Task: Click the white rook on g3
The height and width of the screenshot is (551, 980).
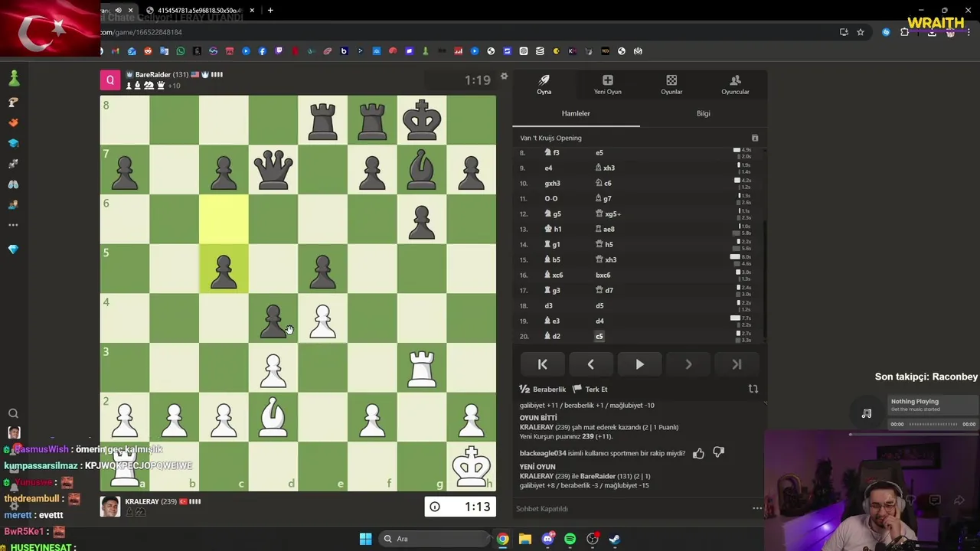Action: (422, 368)
